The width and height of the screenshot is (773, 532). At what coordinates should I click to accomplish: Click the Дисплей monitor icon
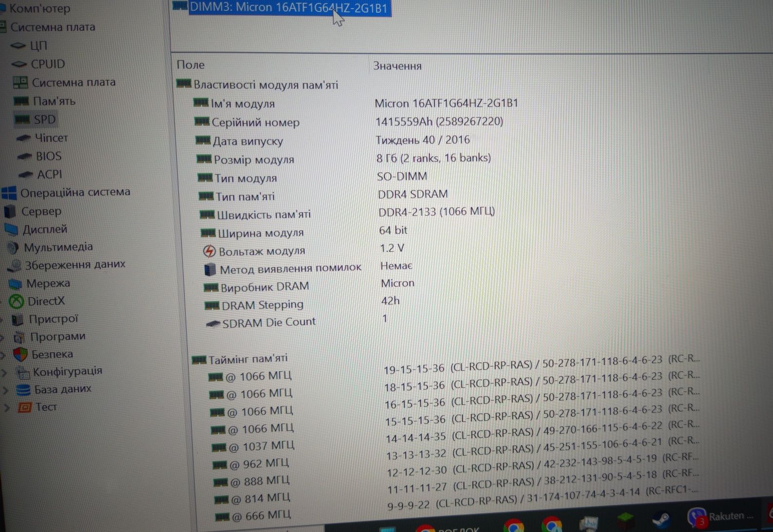[11, 229]
